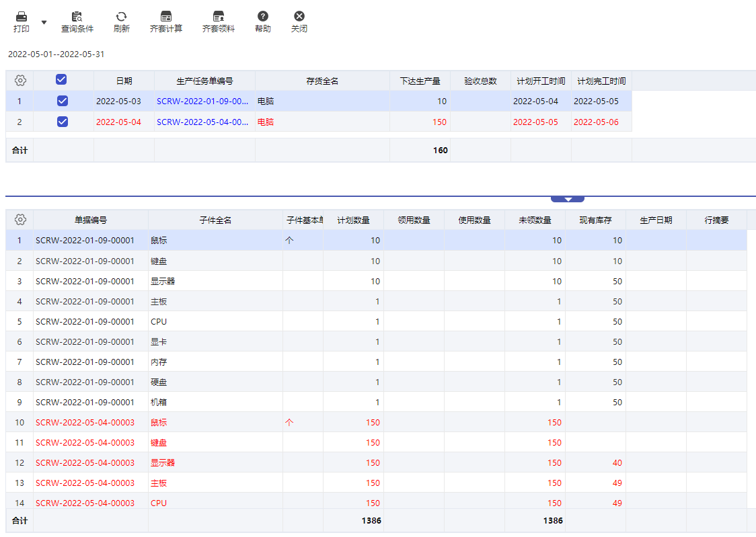Image resolution: width=756 pixels, height=537 pixels.
Task: Select red row 14 CPU
Action: point(376,501)
